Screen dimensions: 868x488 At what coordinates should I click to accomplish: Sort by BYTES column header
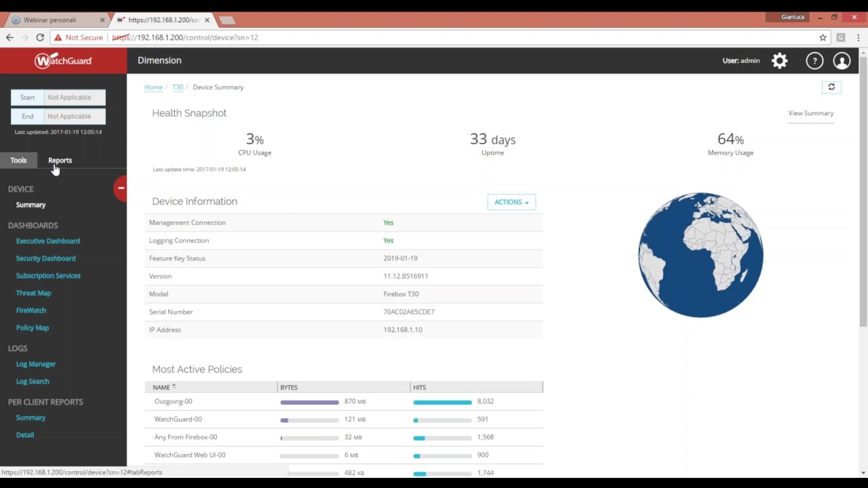pyautogui.click(x=344, y=387)
